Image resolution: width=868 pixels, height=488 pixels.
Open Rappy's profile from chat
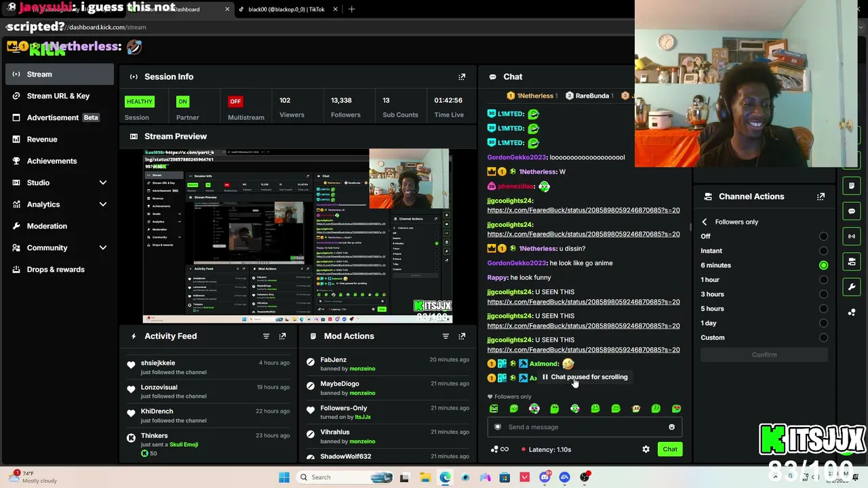[x=497, y=277]
